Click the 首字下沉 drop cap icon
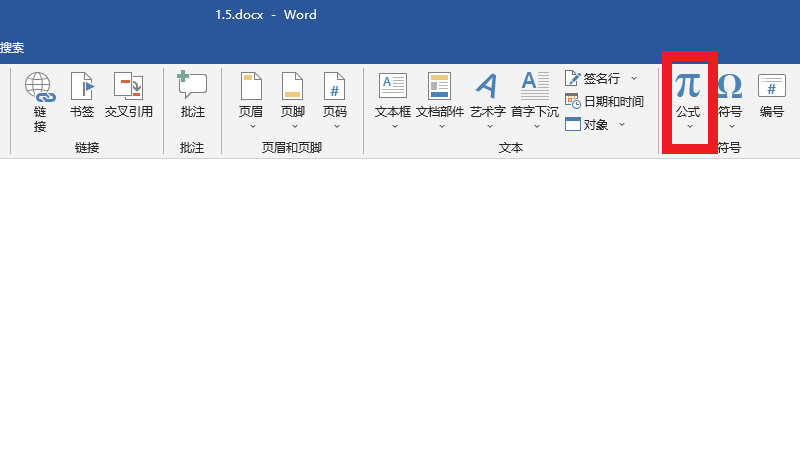The width and height of the screenshot is (800, 450). click(535, 87)
